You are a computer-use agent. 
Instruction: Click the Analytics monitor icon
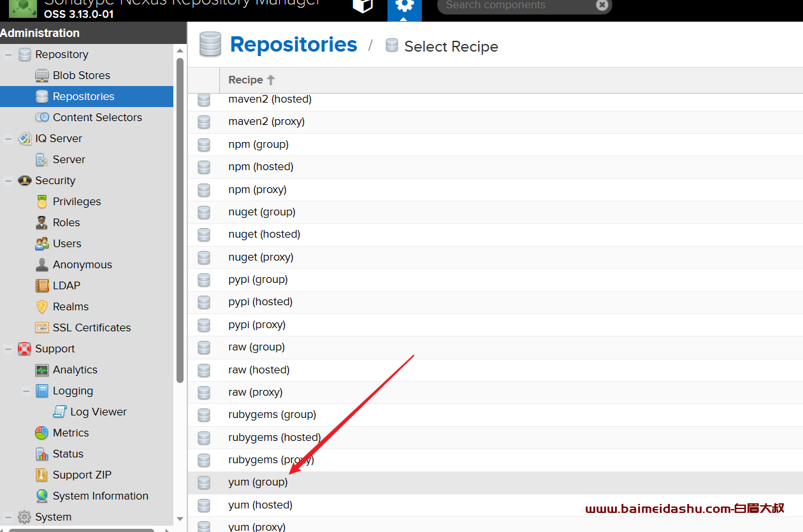click(x=42, y=370)
